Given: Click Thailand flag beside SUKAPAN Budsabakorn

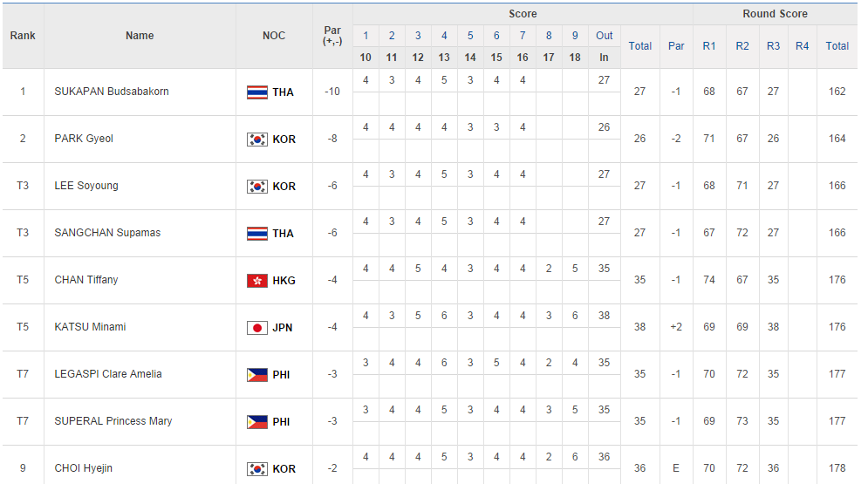Looking at the screenshot, I should (x=257, y=92).
